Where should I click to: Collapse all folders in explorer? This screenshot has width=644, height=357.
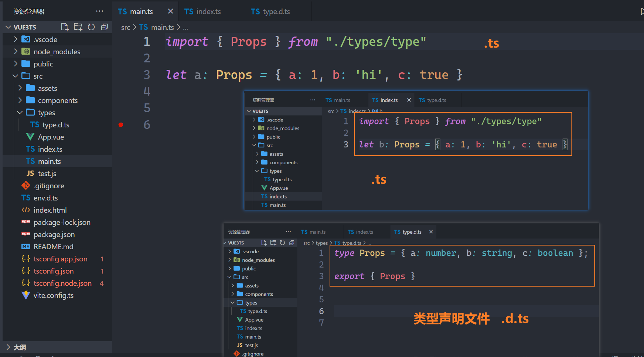[105, 27]
